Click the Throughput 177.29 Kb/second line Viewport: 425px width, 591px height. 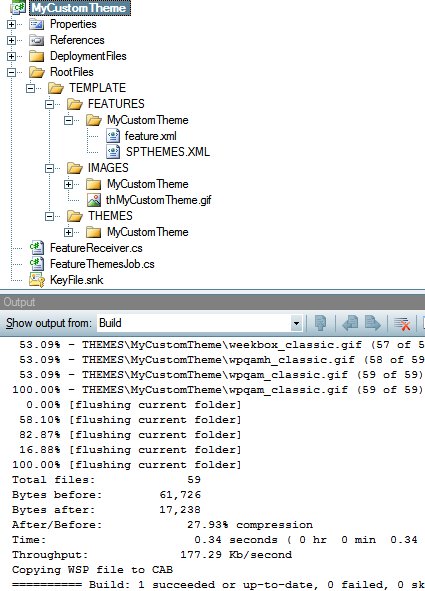[x=152, y=555]
